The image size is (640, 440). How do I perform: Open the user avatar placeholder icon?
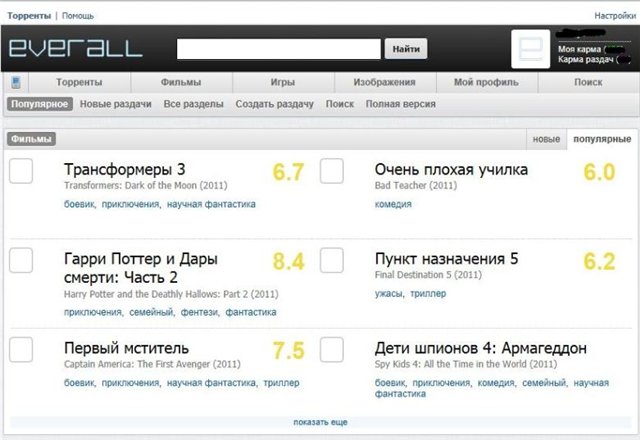click(x=530, y=49)
